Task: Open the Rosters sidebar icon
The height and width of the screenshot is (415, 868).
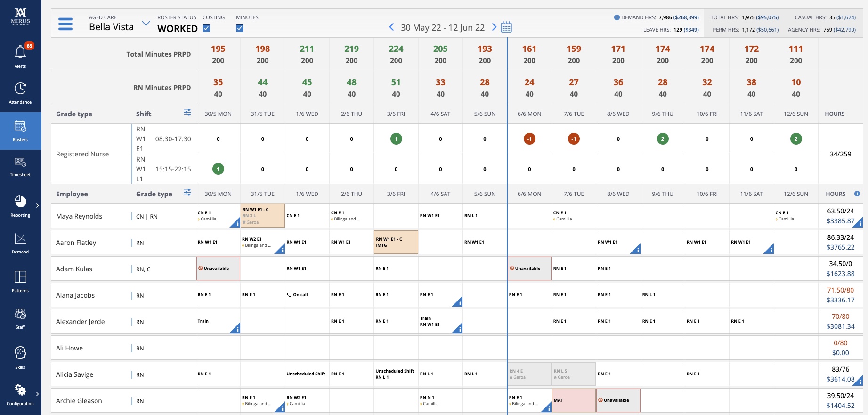Action: pos(20,126)
